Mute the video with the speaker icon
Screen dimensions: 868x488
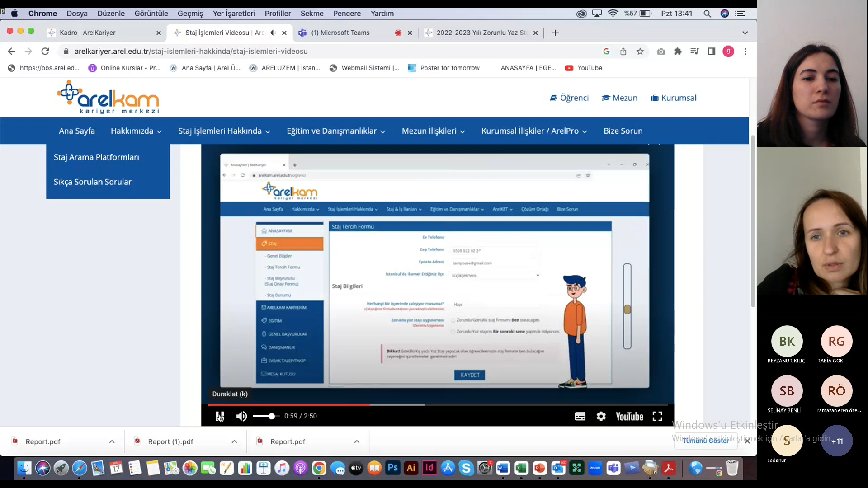coord(241,416)
